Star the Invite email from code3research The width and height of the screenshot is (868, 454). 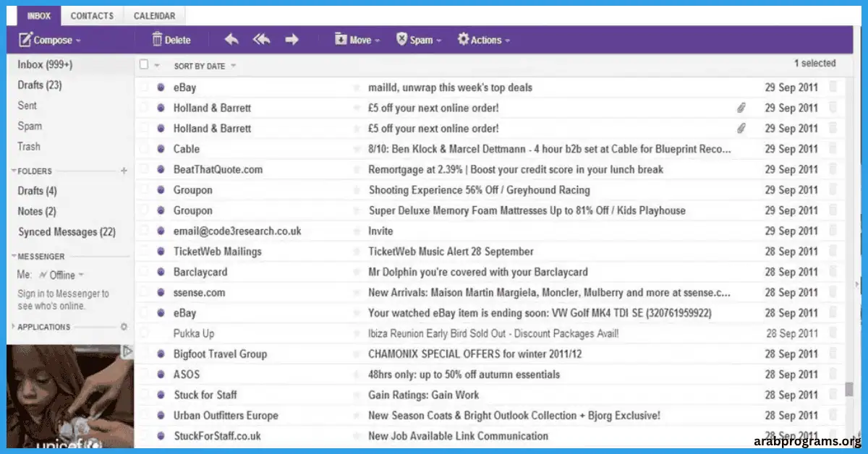(356, 231)
